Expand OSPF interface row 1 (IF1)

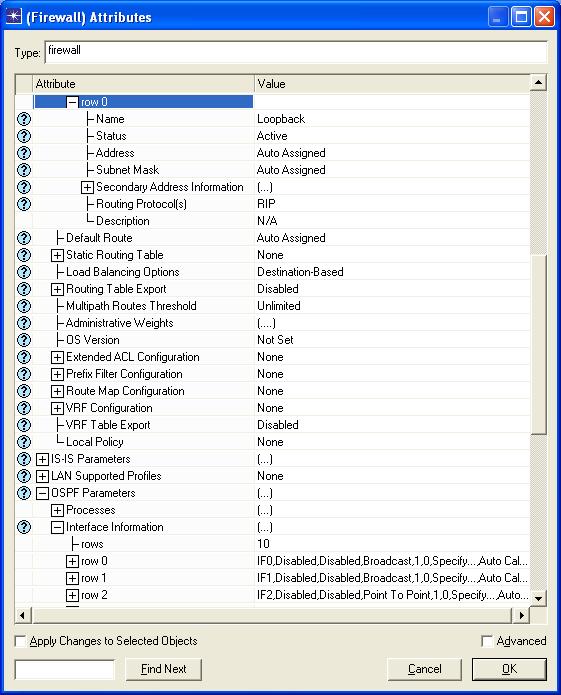(x=72, y=578)
